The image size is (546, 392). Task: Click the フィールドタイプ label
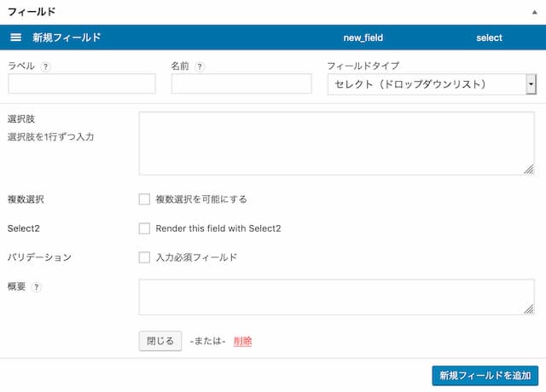click(x=363, y=66)
